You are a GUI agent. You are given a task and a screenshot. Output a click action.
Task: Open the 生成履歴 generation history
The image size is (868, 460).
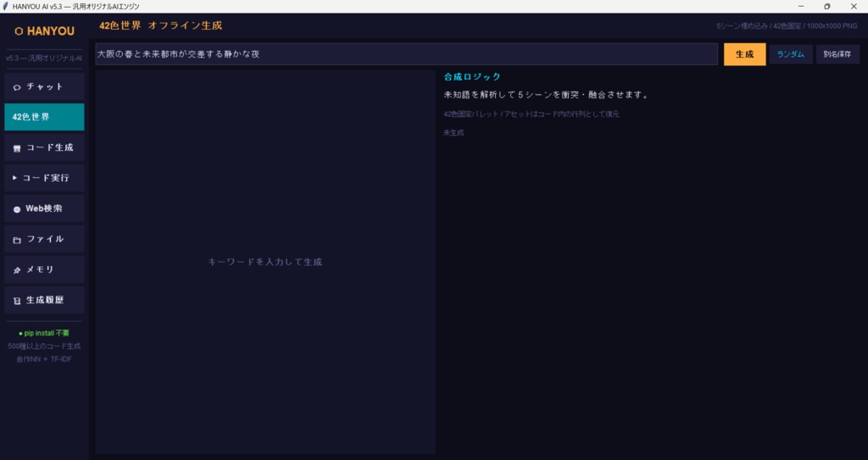click(x=44, y=300)
